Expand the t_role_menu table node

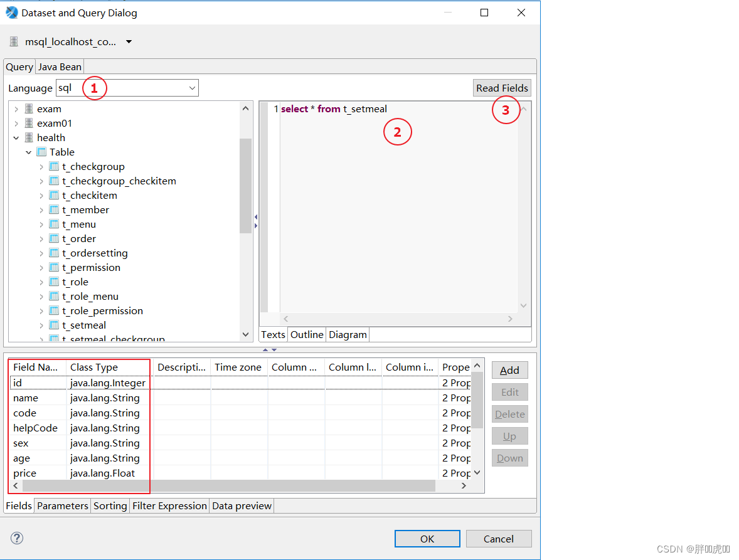(x=41, y=297)
